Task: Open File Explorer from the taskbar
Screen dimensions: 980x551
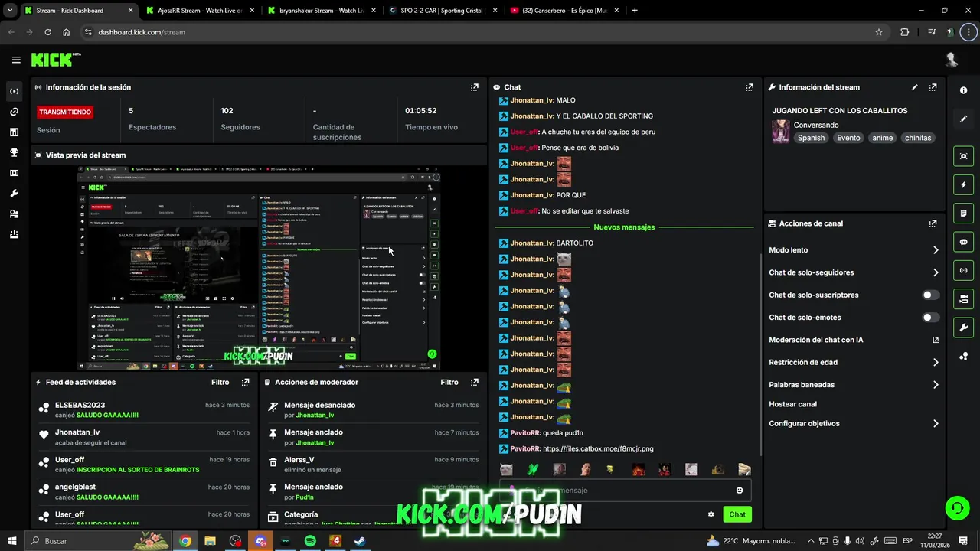Action: 210,541
